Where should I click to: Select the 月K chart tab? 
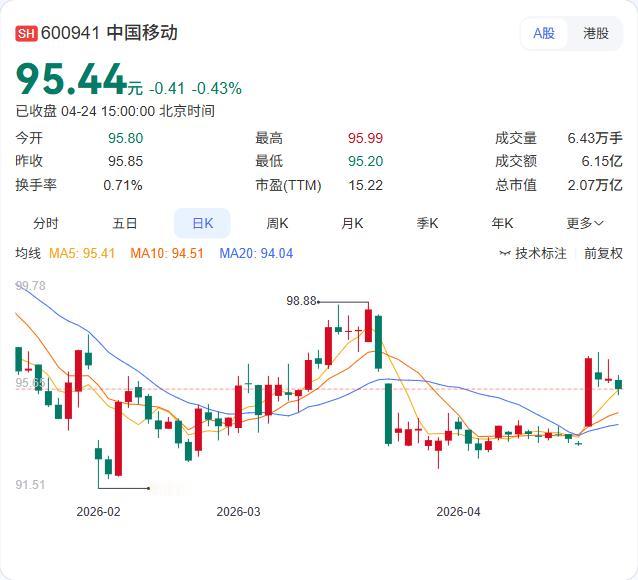click(x=352, y=223)
